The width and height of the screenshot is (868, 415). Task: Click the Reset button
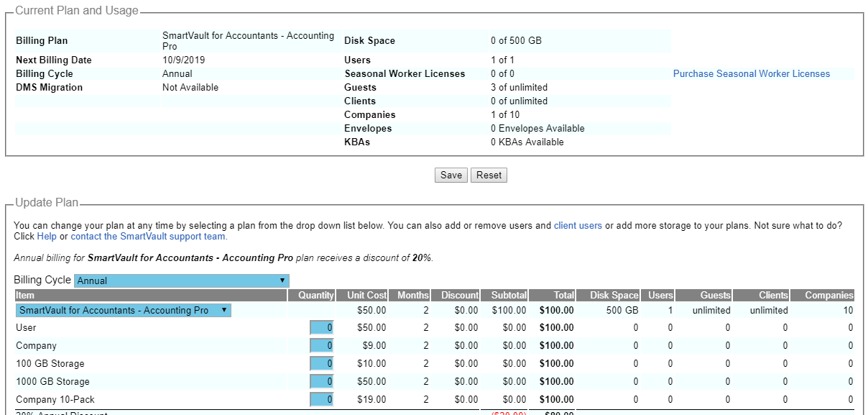pos(489,175)
